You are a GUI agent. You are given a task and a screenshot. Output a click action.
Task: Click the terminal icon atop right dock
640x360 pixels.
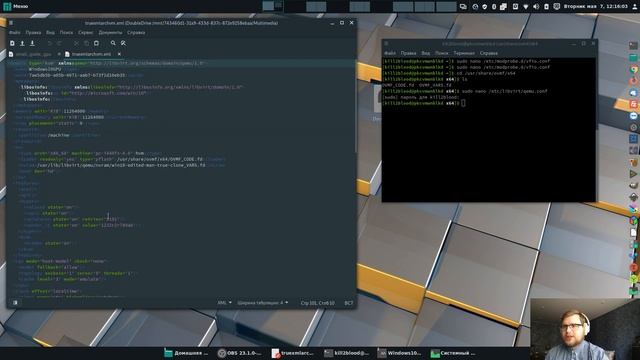[x=633, y=46]
